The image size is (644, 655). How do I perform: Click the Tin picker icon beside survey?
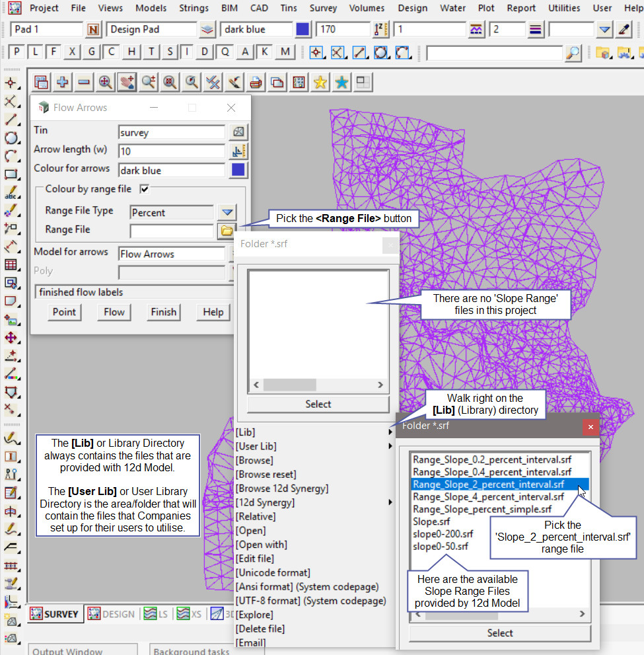(x=238, y=132)
